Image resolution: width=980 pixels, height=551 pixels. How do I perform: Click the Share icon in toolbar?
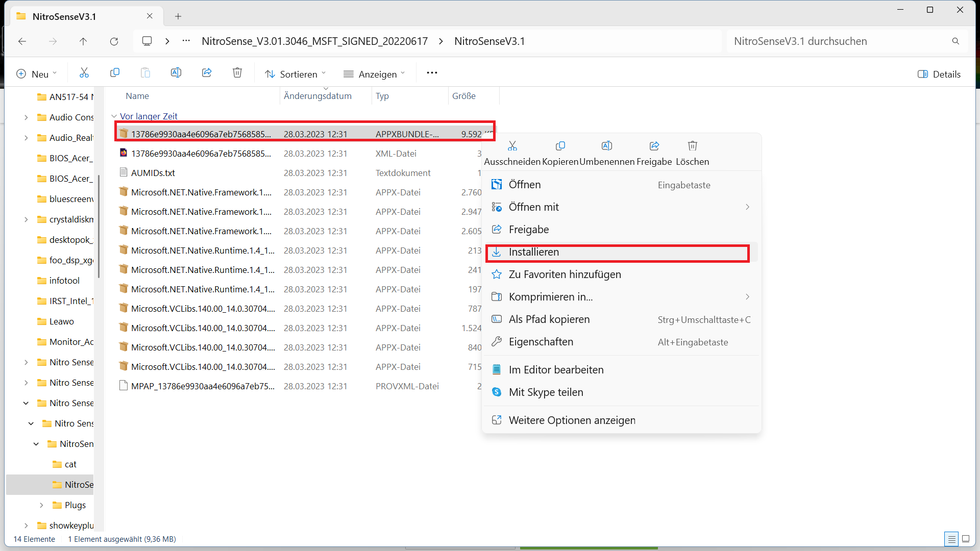tap(207, 73)
